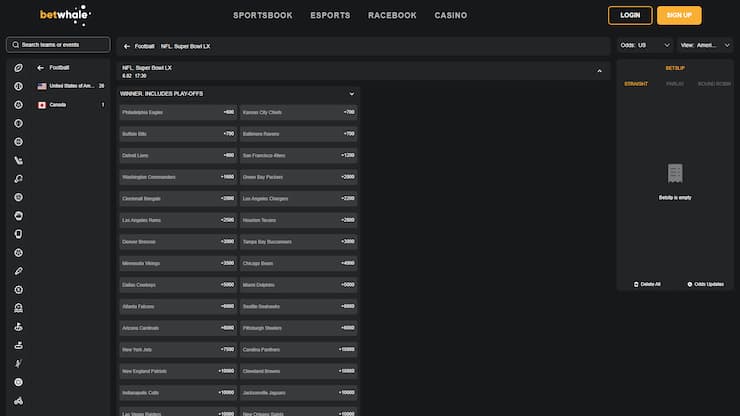Focus the Search teams or events field

click(x=62, y=45)
